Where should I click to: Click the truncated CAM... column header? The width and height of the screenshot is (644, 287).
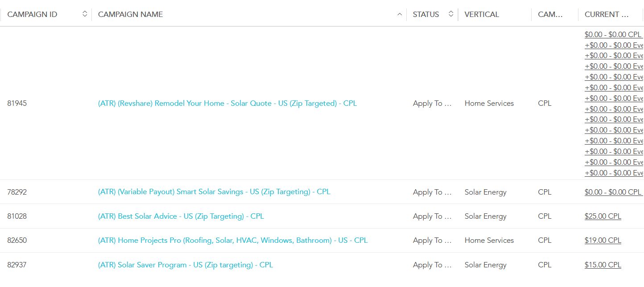click(550, 14)
